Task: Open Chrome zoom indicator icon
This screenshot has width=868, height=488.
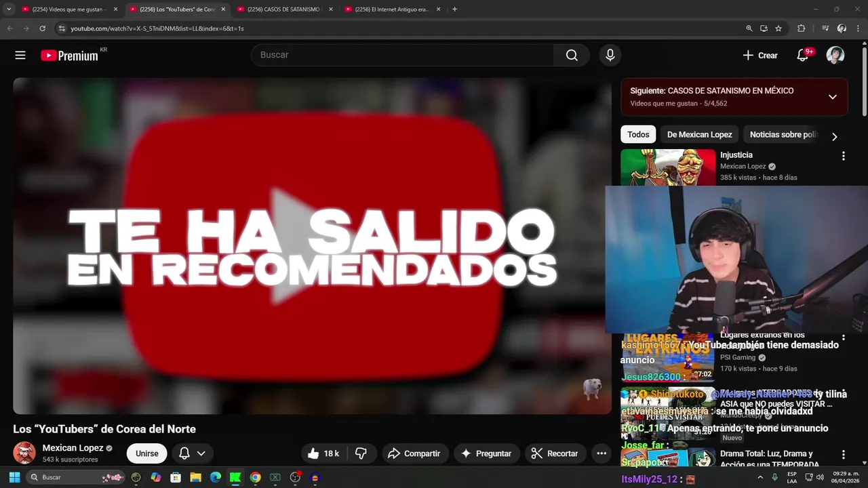Action: click(x=749, y=28)
